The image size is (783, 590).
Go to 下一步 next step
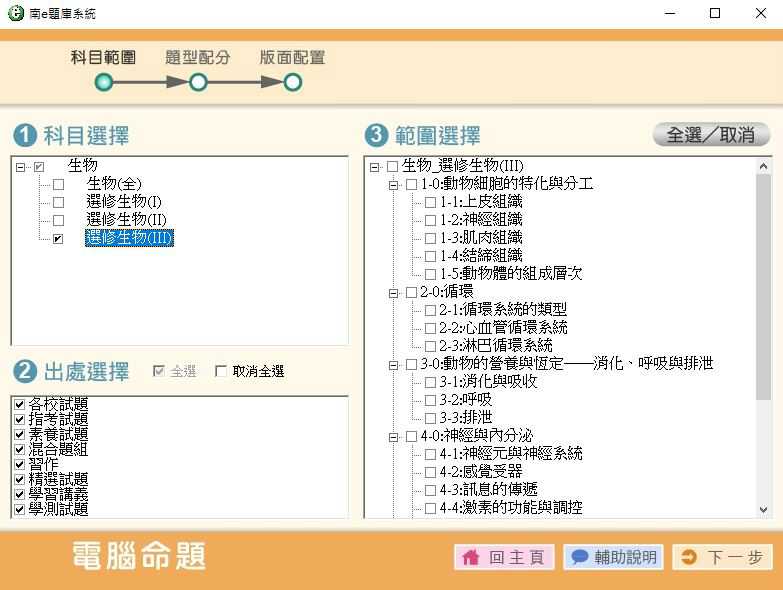coord(722,557)
